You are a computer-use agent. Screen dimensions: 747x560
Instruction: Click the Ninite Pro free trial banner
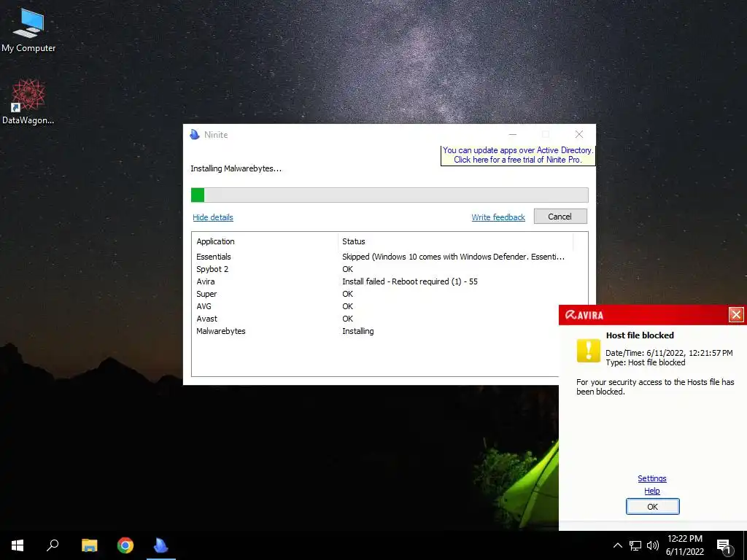pos(518,155)
